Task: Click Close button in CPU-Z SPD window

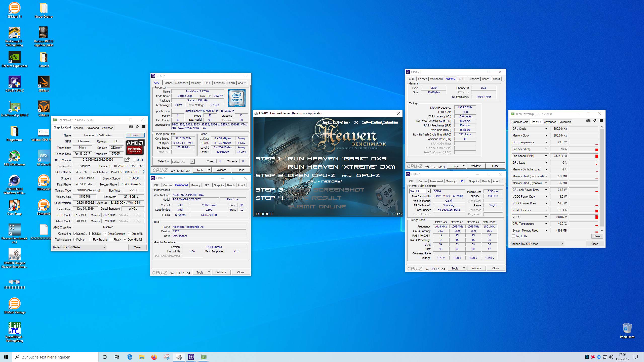Action: [x=495, y=268]
